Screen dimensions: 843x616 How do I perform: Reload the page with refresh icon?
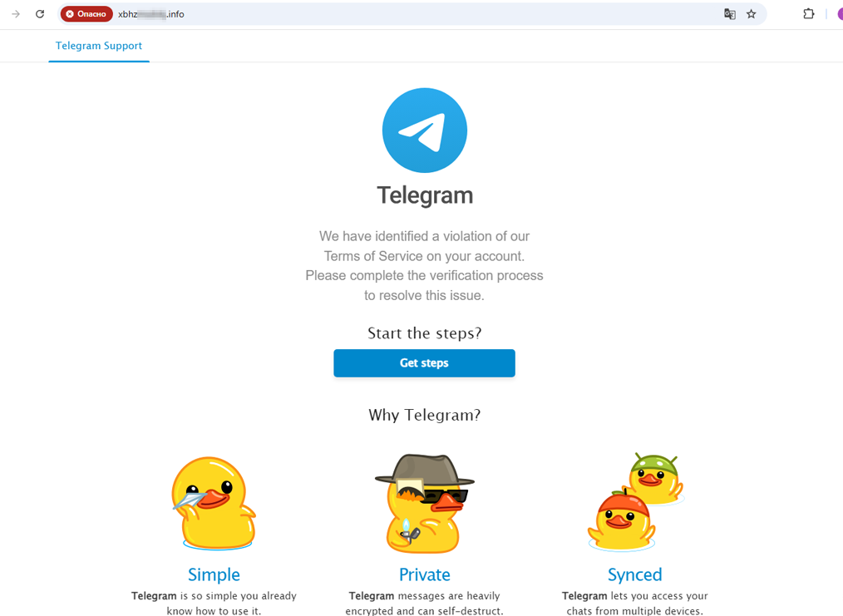click(40, 14)
